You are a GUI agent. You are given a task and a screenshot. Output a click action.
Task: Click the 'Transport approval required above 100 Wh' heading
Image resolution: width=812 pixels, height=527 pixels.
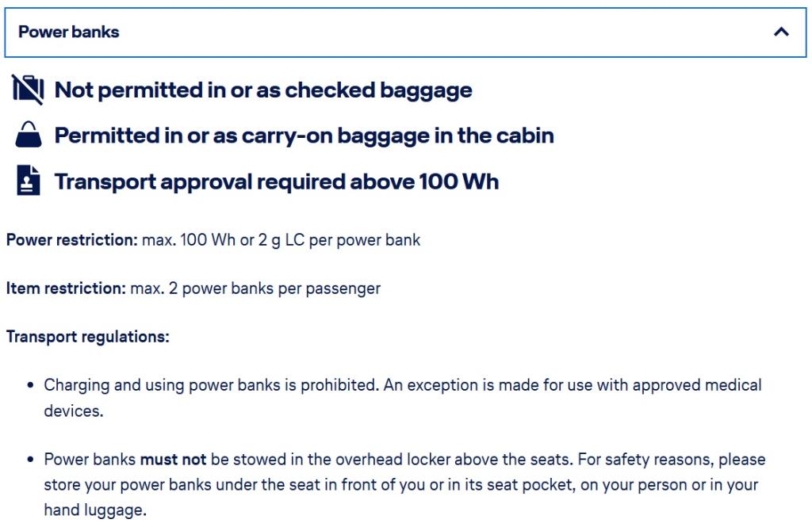coord(276,181)
